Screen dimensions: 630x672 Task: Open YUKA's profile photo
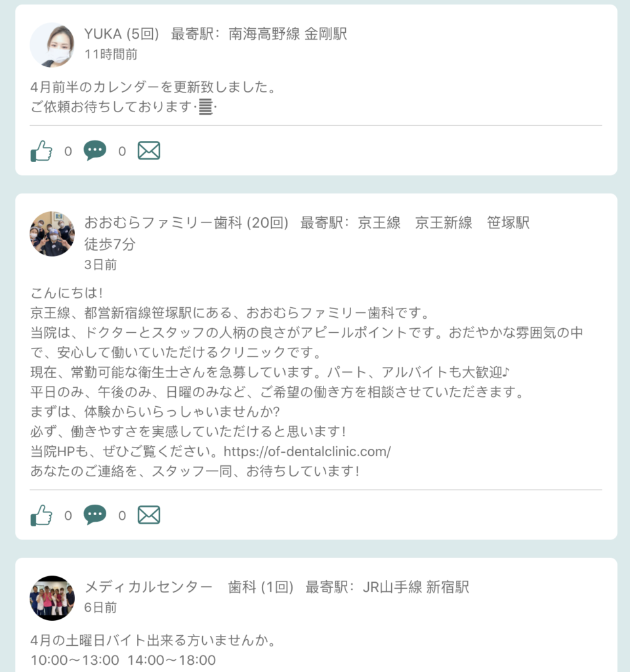pos(52,45)
